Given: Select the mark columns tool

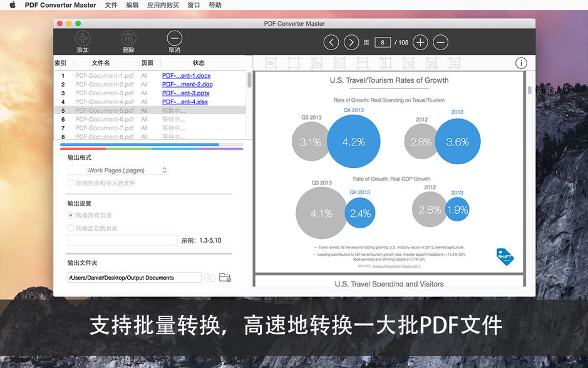Looking at the screenshot, I should 386,63.
